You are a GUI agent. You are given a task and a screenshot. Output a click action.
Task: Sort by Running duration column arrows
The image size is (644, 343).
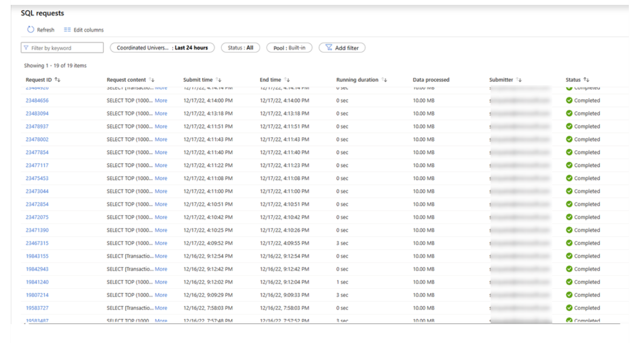click(384, 80)
